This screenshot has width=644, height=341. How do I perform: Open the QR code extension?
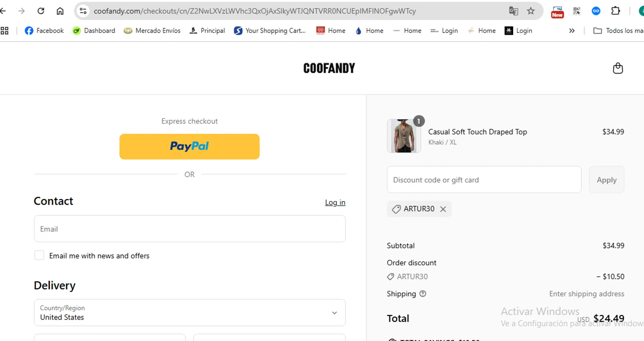pyautogui.click(x=577, y=11)
